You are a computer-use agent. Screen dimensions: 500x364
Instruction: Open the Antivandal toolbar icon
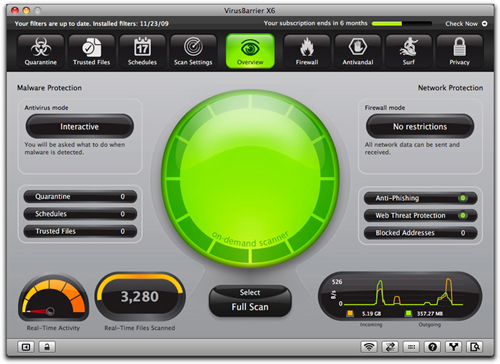coord(358,52)
